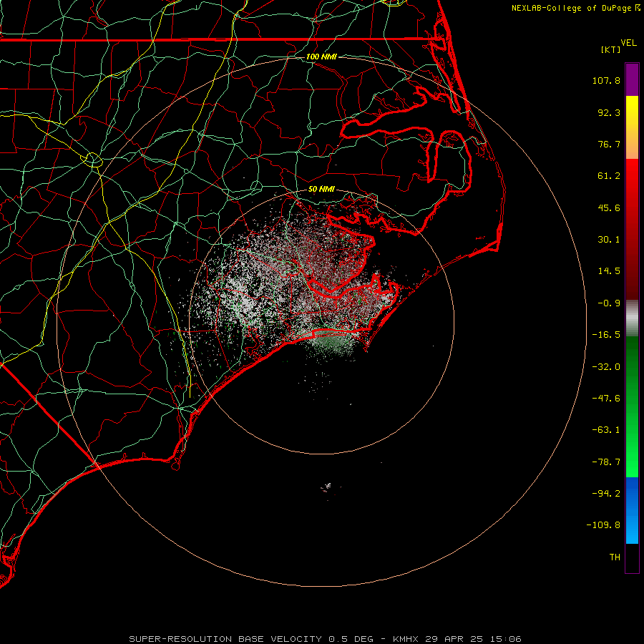Click the TH legend label

point(615,557)
